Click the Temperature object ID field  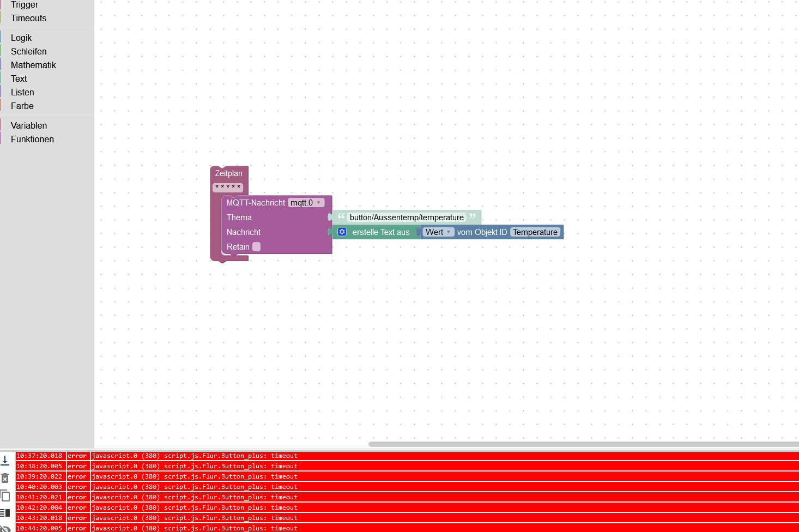pyautogui.click(x=535, y=232)
